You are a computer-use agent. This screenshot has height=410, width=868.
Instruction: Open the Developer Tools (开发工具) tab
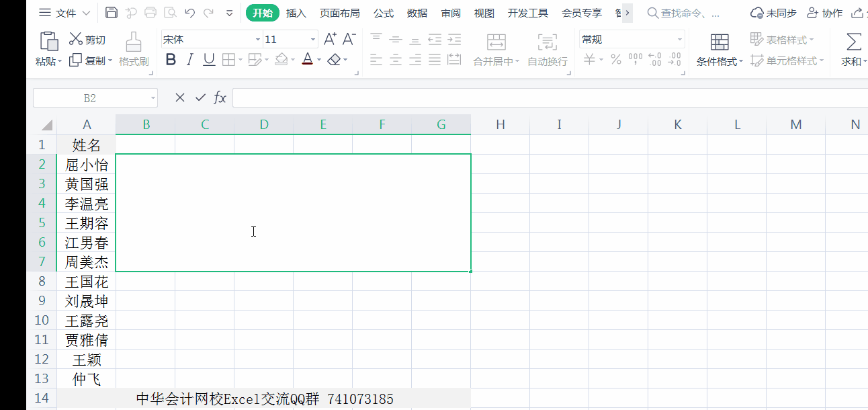pyautogui.click(x=528, y=13)
